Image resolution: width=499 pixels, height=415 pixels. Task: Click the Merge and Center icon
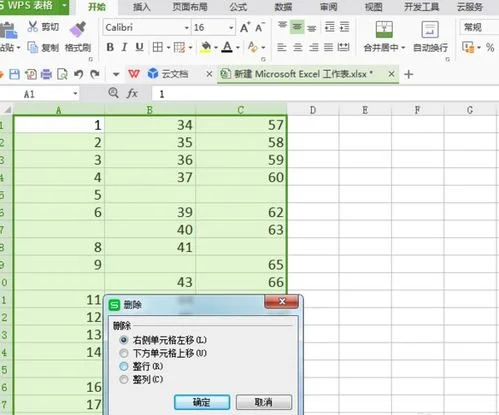tap(384, 29)
